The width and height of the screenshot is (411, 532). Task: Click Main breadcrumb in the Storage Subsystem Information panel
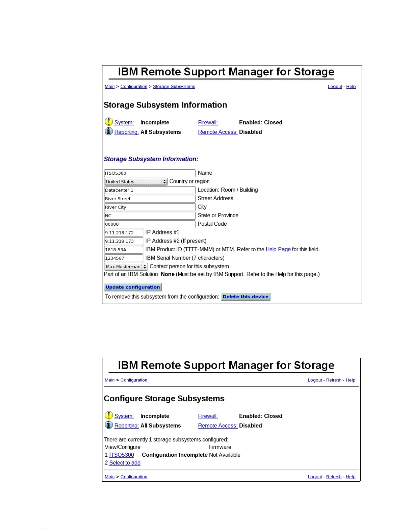[x=109, y=87]
